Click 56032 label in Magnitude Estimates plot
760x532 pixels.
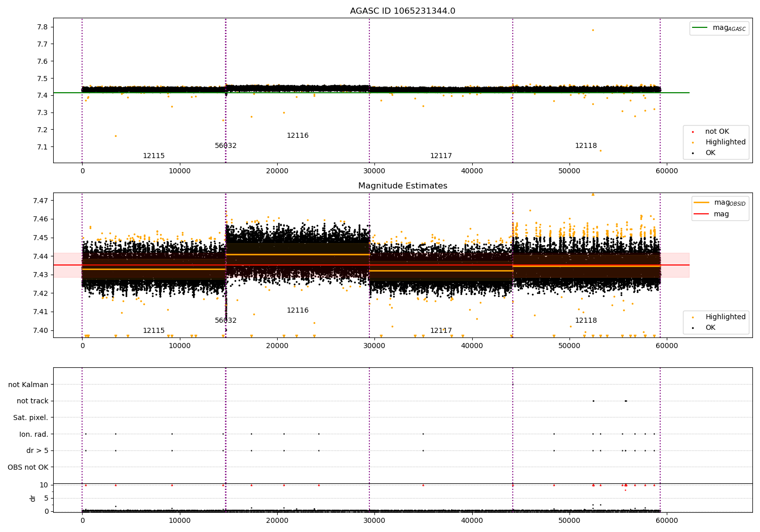pos(225,320)
